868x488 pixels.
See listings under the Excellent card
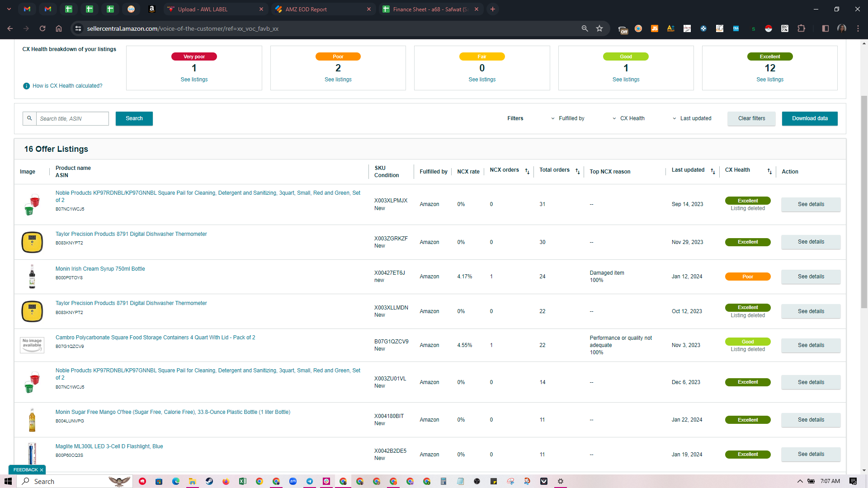(770, 80)
